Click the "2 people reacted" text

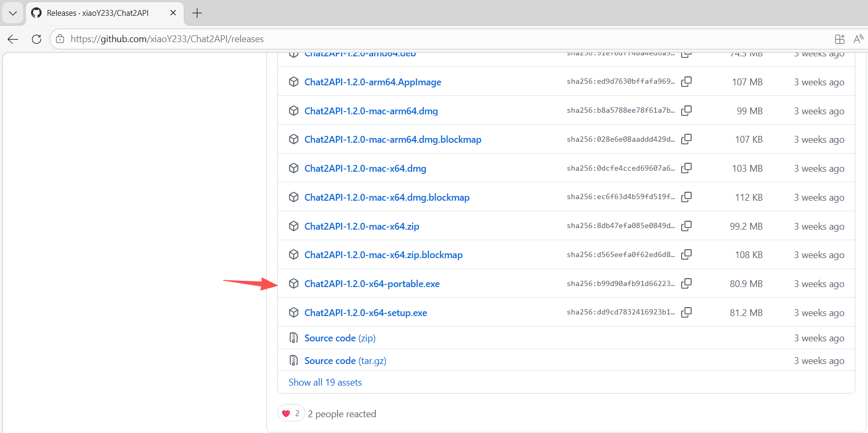point(342,414)
